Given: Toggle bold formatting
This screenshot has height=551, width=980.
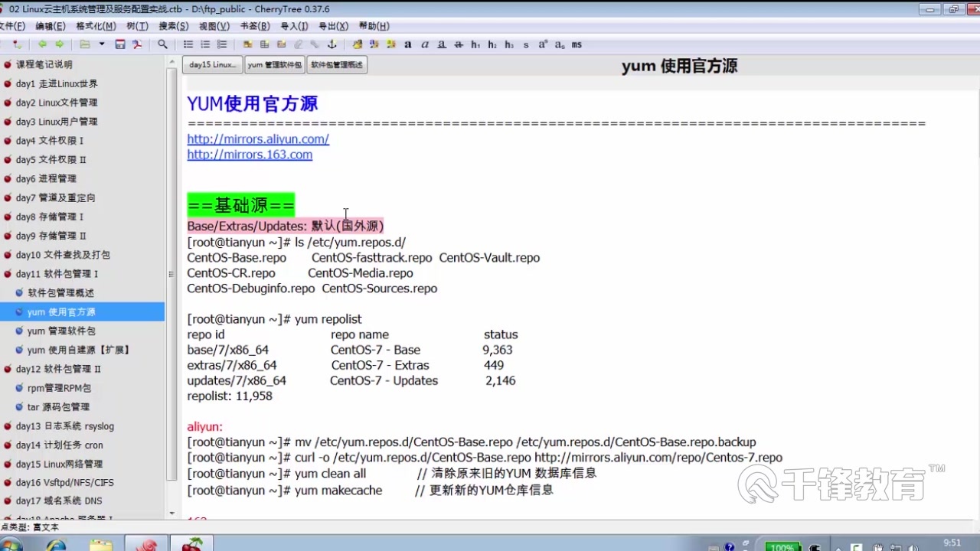Looking at the screenshot, I should pyautogui.click(x=408, y=44).
